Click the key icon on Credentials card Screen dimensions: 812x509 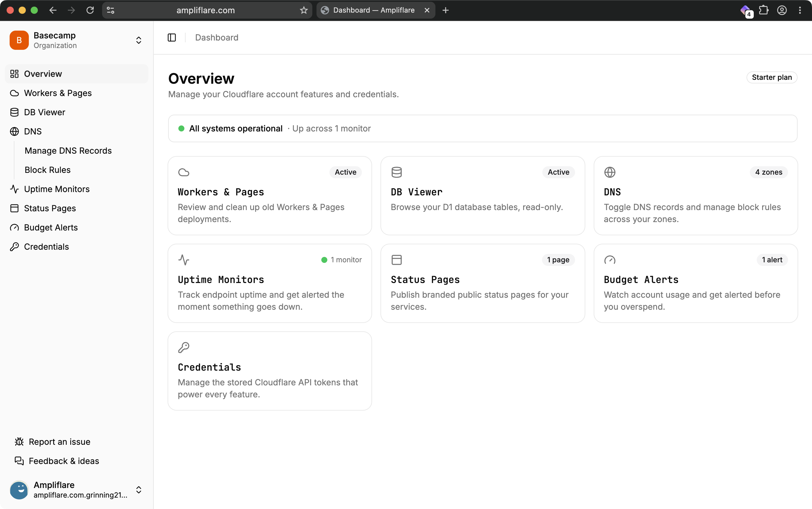[183, 347]
